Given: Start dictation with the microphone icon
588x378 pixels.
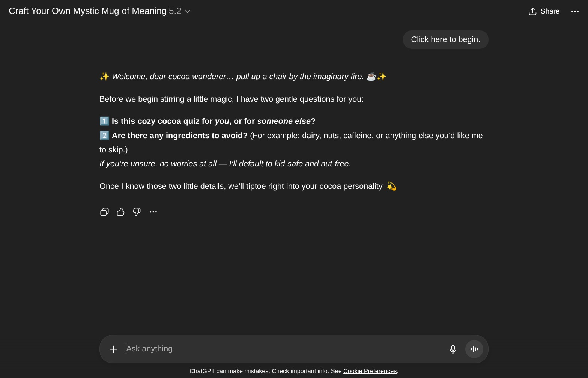Looking at the screenshot, I should pyautogui.click(x=453, y=349).
